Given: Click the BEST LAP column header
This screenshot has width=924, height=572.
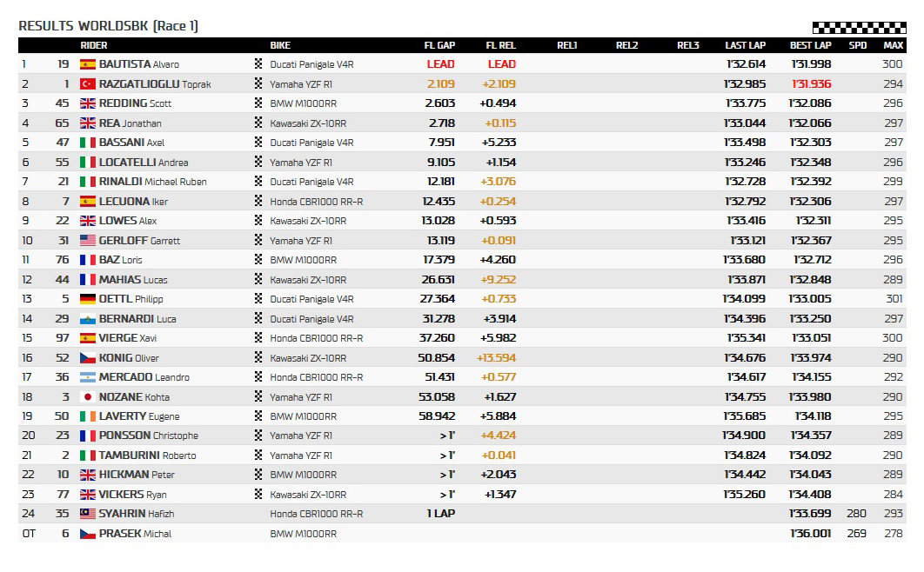Looking at the screenshot, I should 810,45.
